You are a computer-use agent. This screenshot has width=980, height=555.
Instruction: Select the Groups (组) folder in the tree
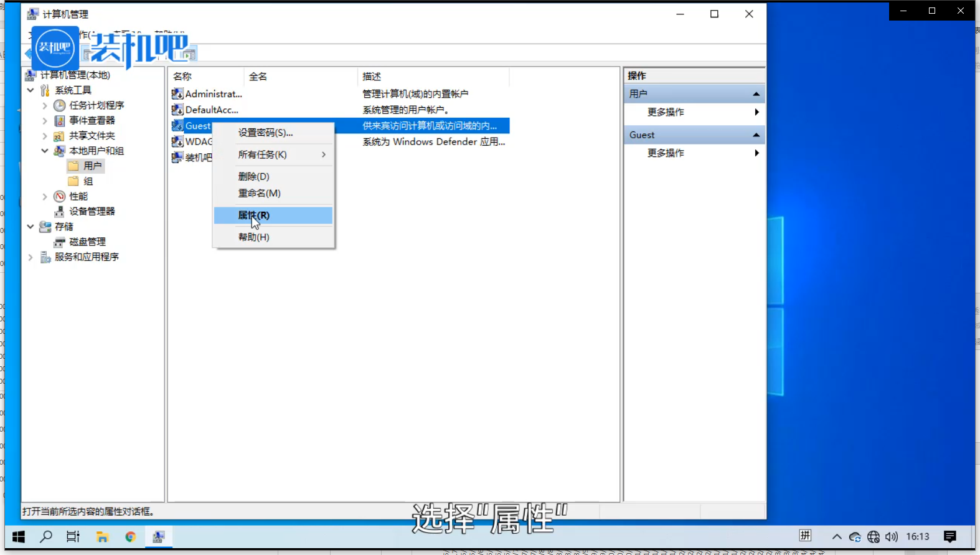tap(88, 181)
